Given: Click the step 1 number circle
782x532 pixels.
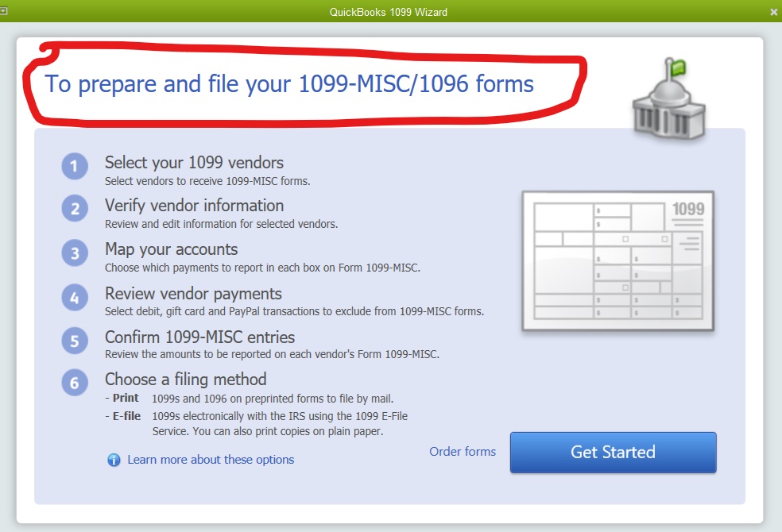Looking at the screenshot, I should (75, 167).
